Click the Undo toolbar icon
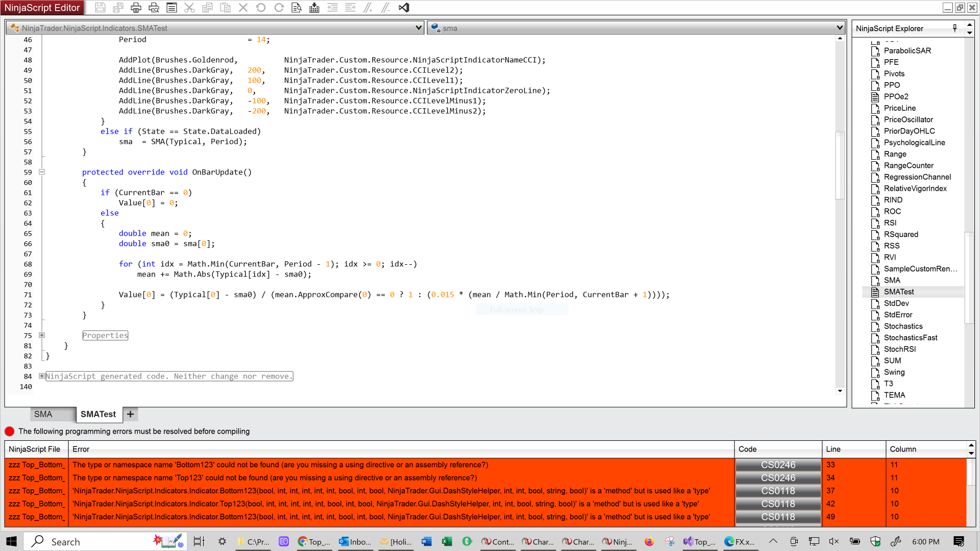The image size is (980, 551). click(x=261, y=8)
